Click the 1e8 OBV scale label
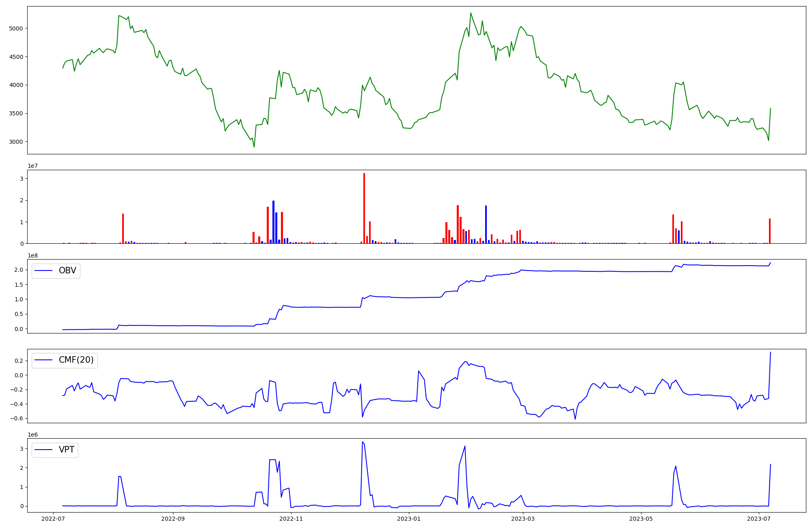 pyautogui.click(x=33, y=255)
